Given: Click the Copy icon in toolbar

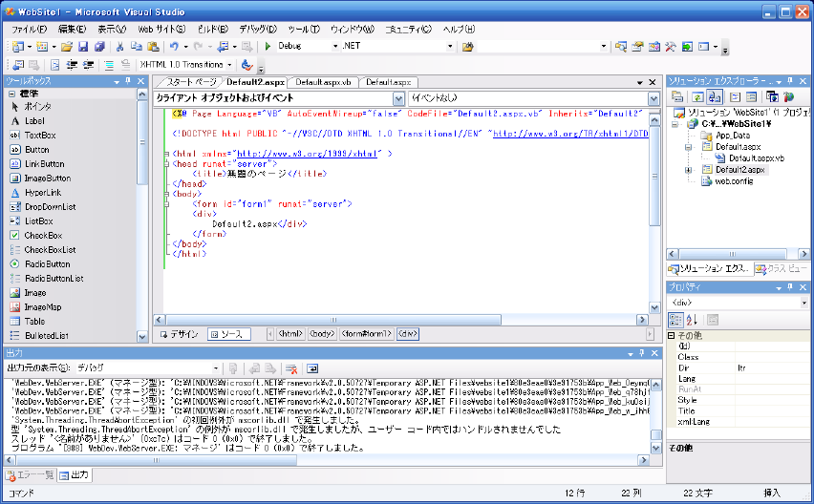Looking at the screenshot, I should 136,47.
